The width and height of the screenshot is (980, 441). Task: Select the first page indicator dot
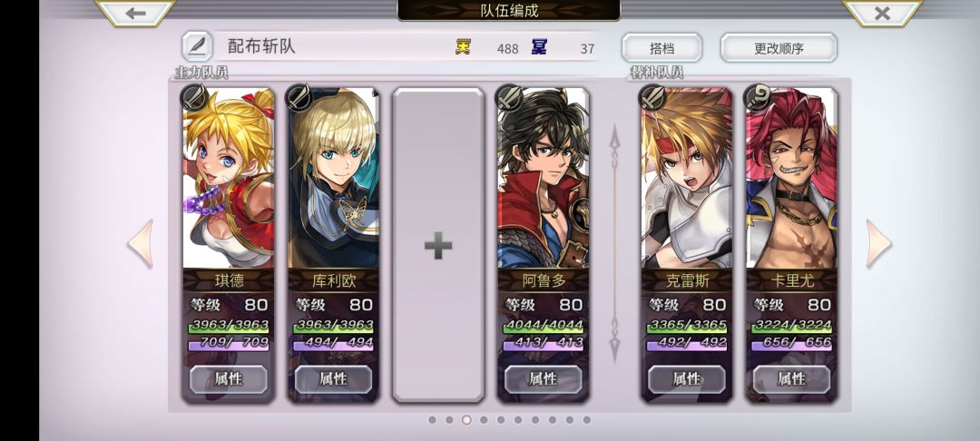432,420
